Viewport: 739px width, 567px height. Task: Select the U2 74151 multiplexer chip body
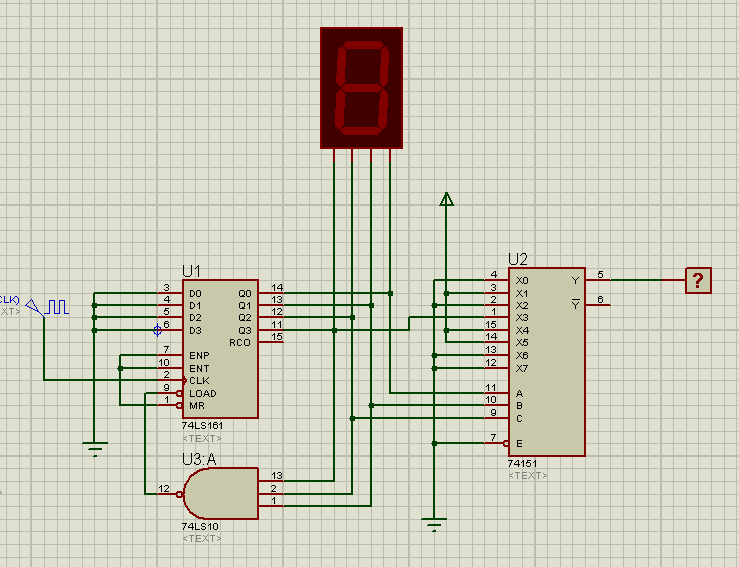click(x=546, y=360)
